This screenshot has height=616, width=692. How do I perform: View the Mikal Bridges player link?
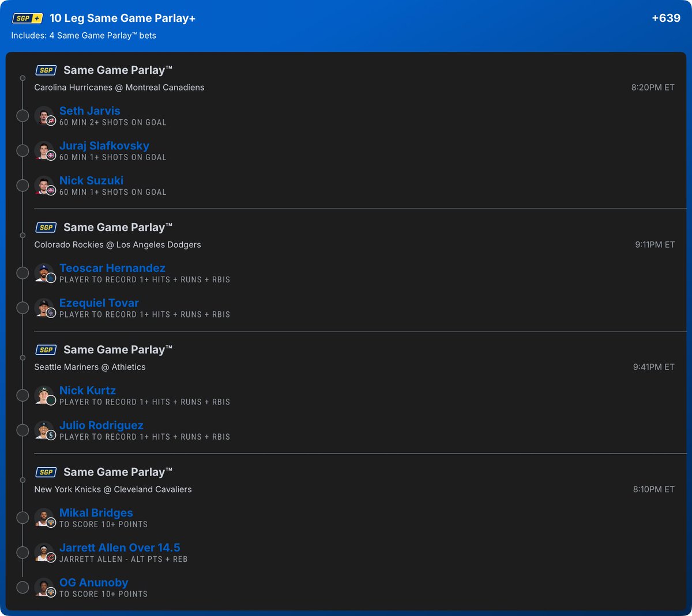click(x=96, y=513)
